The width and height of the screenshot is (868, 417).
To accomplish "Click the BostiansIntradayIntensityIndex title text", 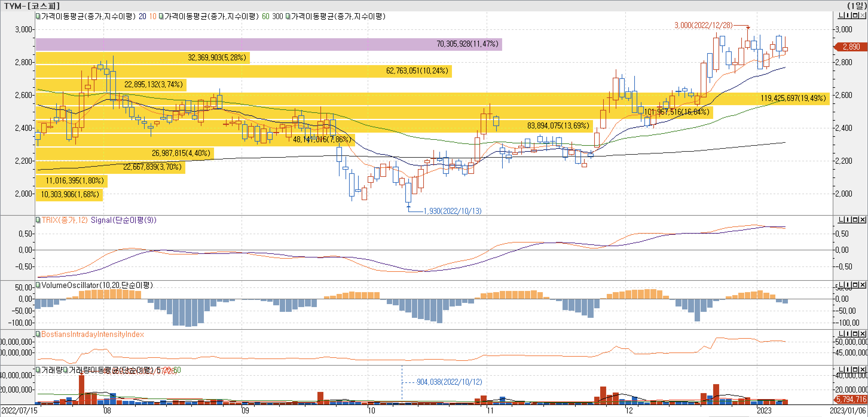I will 92,334.
